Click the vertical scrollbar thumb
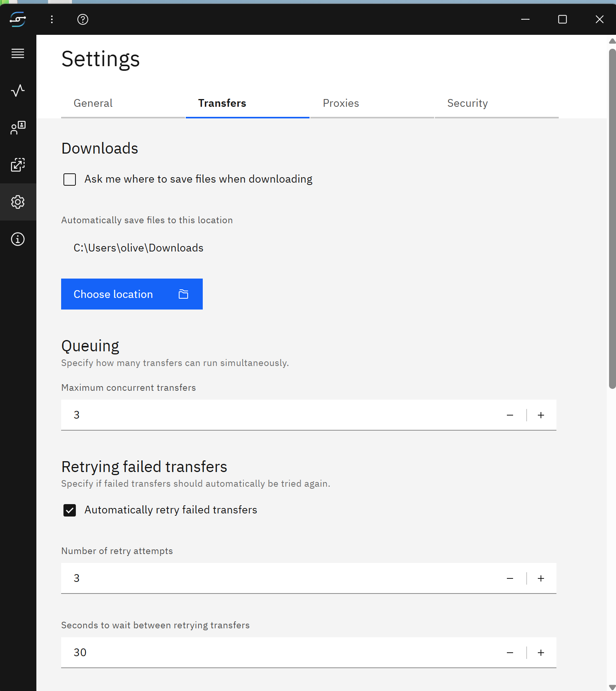 [x=612, y=217]
